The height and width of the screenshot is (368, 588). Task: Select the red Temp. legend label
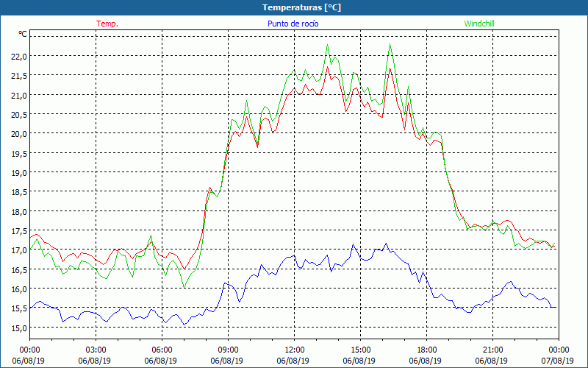(107, 24)
